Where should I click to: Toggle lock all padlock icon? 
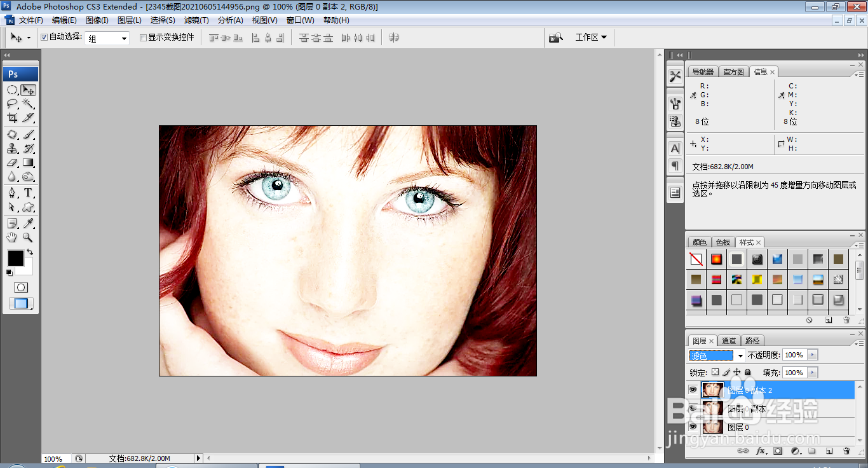tap(748, 372)
